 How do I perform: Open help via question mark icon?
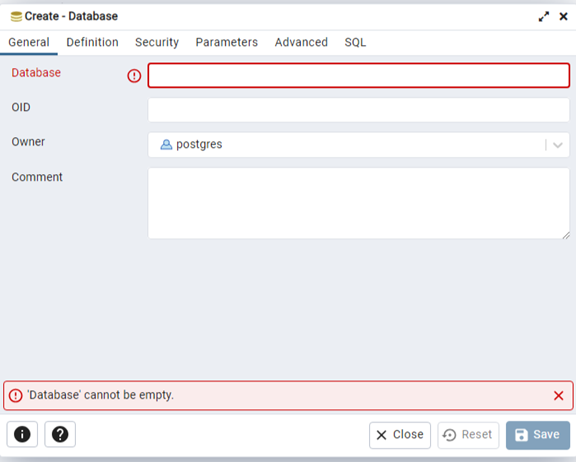(60, 434)
